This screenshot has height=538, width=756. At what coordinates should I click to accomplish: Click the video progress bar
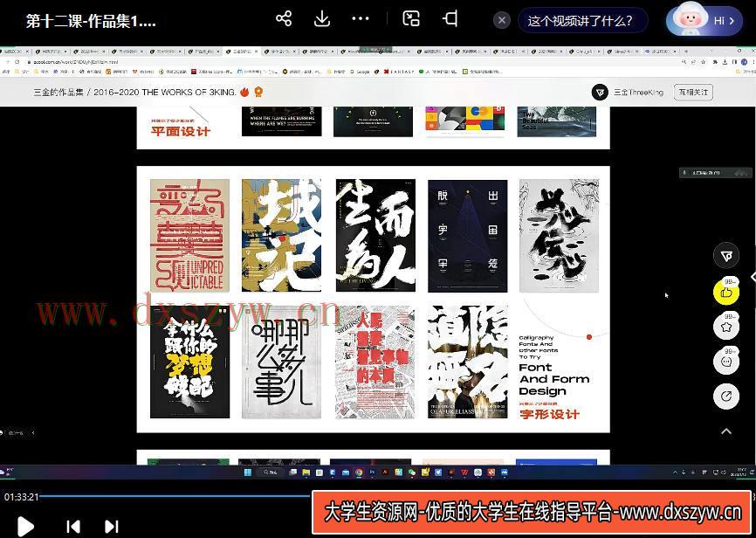coord(176,495)
